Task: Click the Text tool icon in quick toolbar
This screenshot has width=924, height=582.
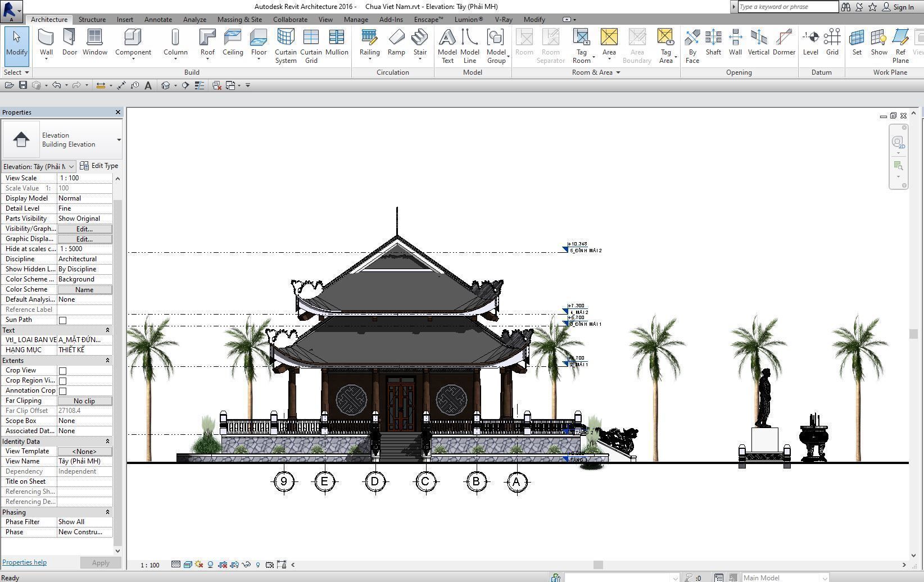Action: pyautogui.click(x=148, y=85)
